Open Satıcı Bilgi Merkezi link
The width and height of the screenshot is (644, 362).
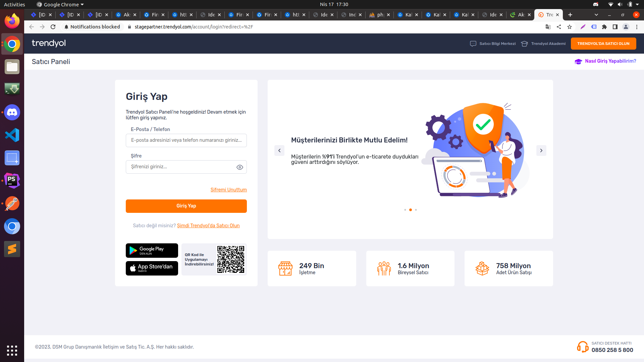coord(493,44)
